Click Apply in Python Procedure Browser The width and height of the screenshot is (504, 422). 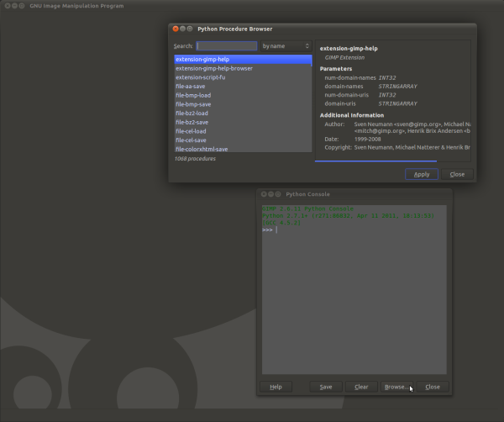tap(422, 174)
